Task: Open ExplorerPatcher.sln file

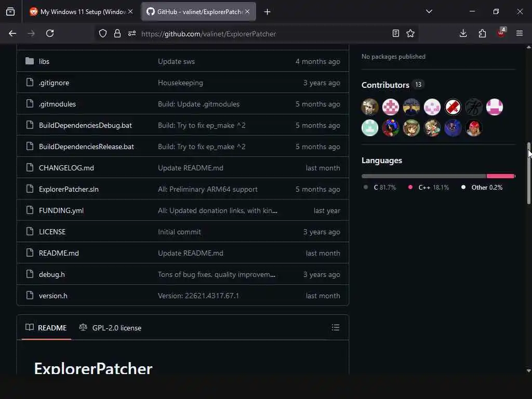Action: [x=69, y=189]
